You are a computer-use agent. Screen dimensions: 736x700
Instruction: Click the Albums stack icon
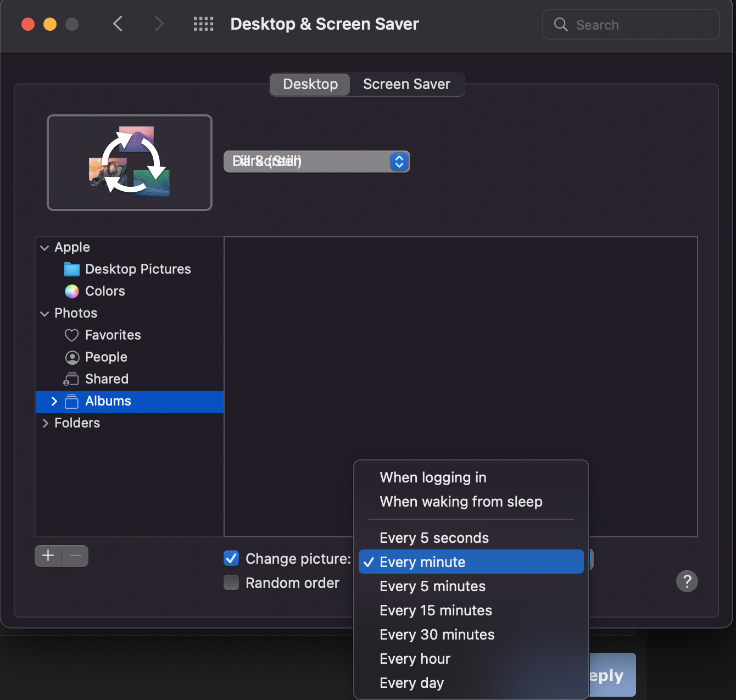tap(72, 402)
